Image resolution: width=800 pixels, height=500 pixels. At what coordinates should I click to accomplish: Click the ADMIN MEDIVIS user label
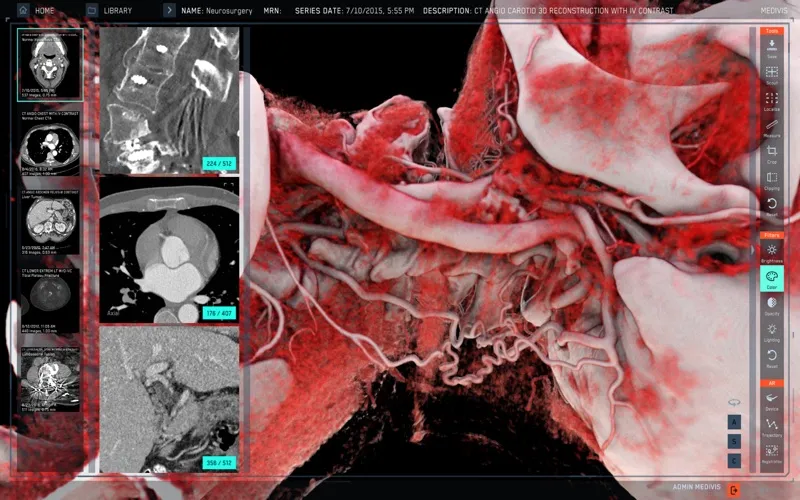[696, 487]
